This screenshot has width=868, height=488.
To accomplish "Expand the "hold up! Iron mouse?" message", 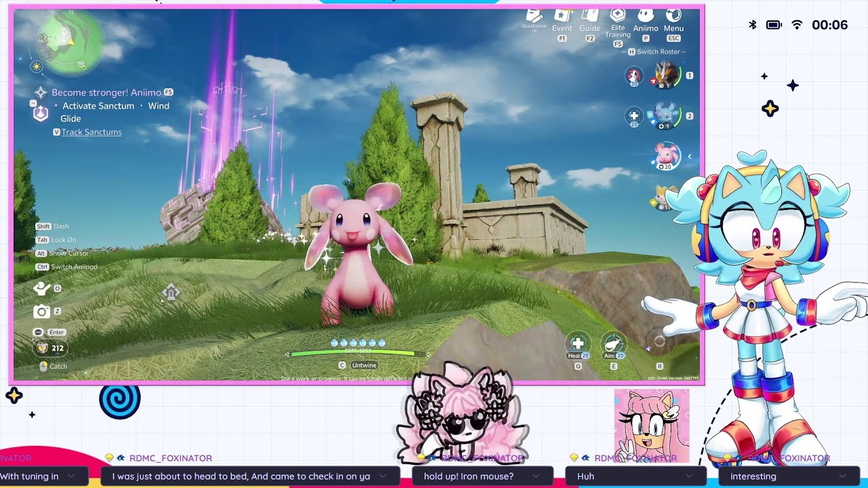I will click(x=482, y=476).
